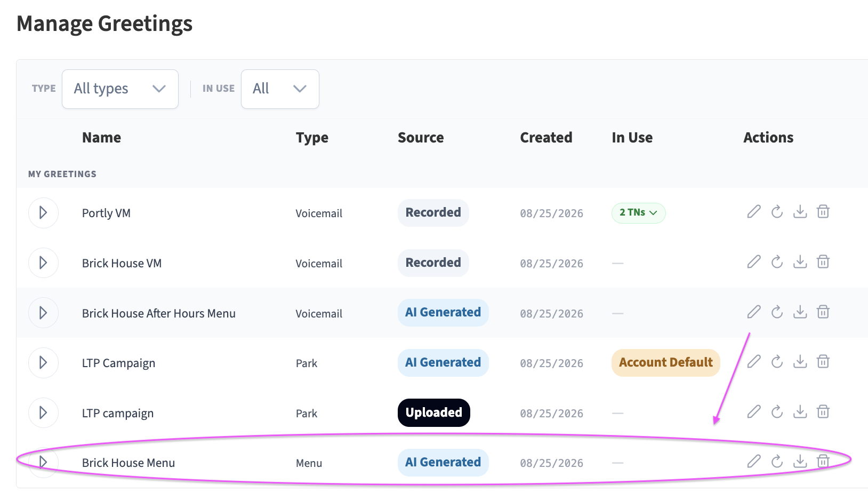Download the Uploaded LTP campaign greeting
868x492 pixels.
pyautogui.click(x=800, y=411)
